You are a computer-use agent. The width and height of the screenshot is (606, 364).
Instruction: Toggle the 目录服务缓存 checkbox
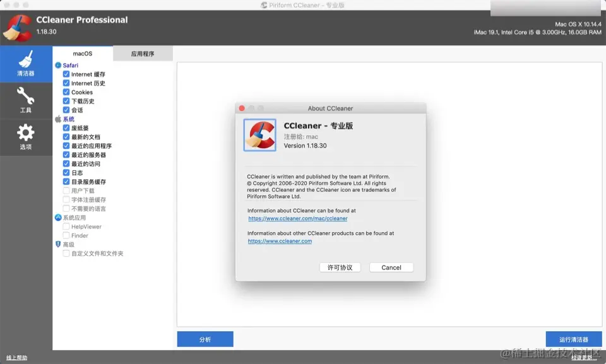(66, 182)
